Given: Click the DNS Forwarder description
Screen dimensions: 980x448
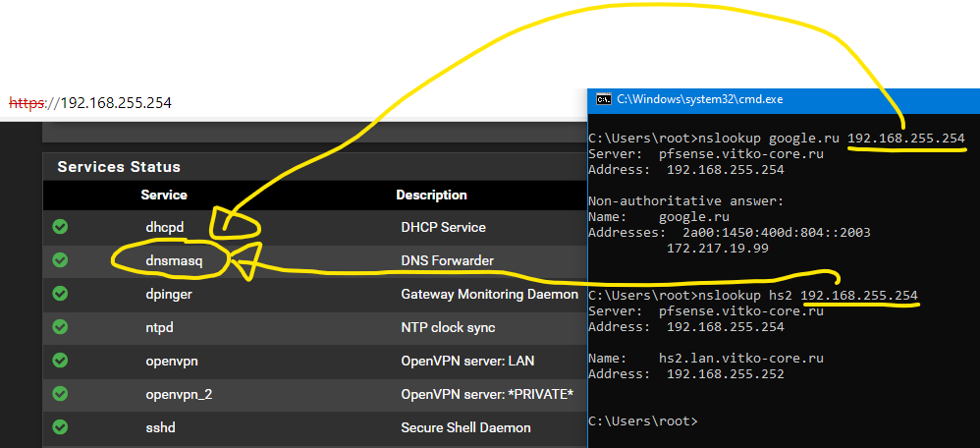Looking at the screenshot, I should click(447, 261).
